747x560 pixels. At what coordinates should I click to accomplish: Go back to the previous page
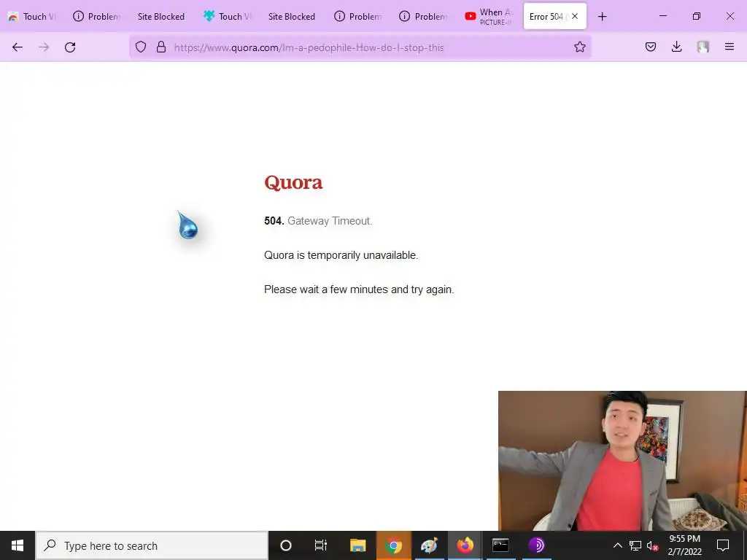coord(18,47)
